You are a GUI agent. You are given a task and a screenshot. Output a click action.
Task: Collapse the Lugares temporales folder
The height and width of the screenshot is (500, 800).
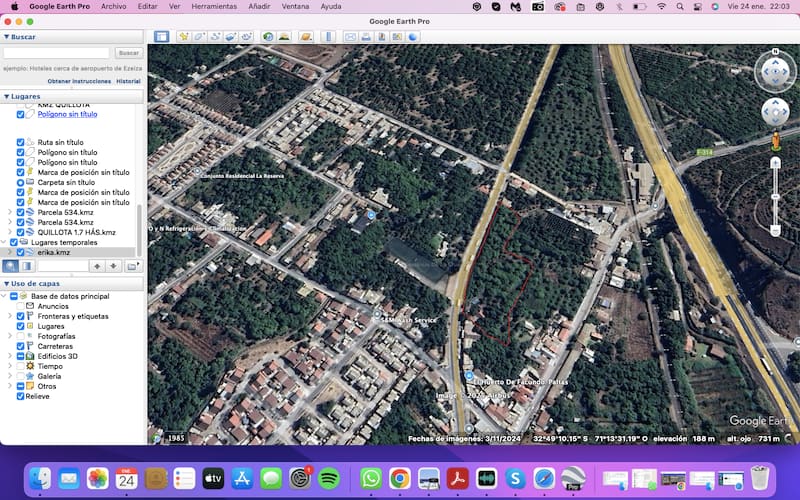pos(4,242)
